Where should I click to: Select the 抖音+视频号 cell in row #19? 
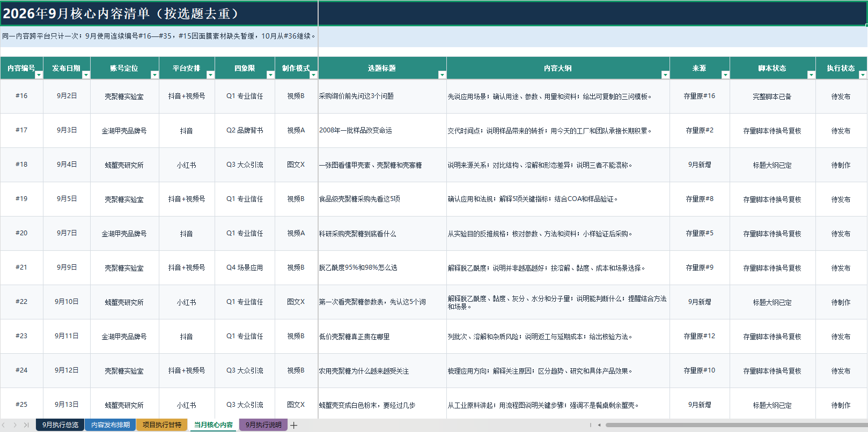(x=187, y=199)
